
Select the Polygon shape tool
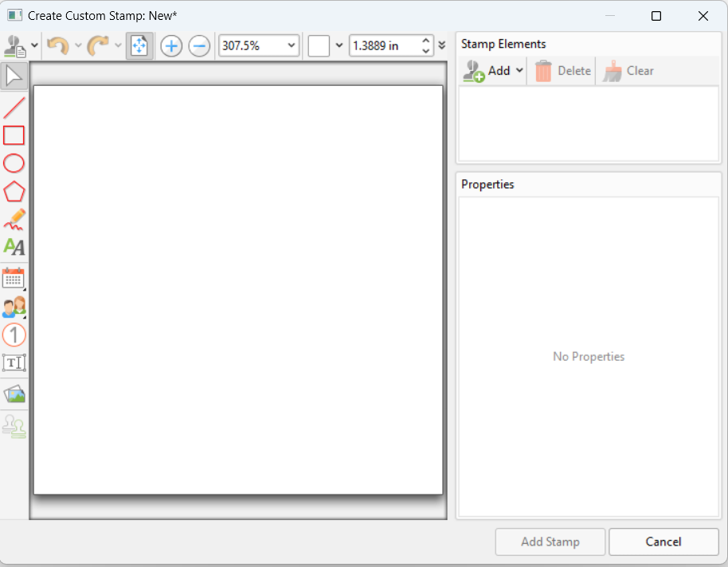pos(14,192)
